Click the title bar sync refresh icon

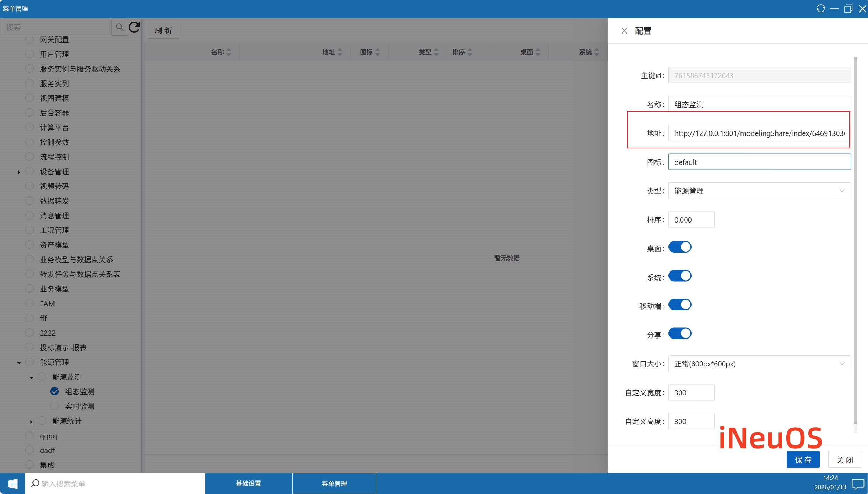click(820, 8)
